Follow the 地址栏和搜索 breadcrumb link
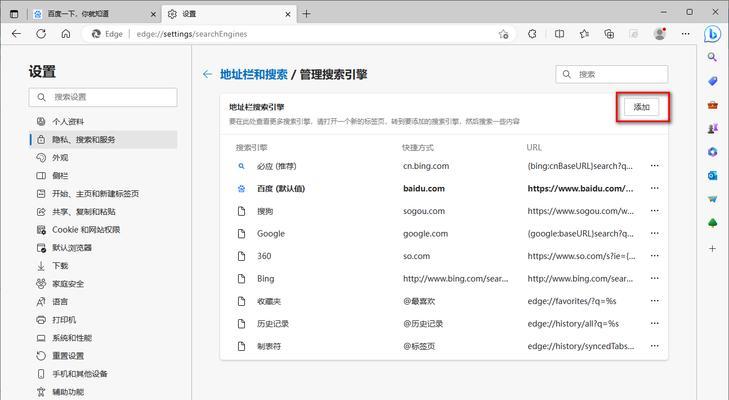Screen dimensions: 729x400 [253, 74]
